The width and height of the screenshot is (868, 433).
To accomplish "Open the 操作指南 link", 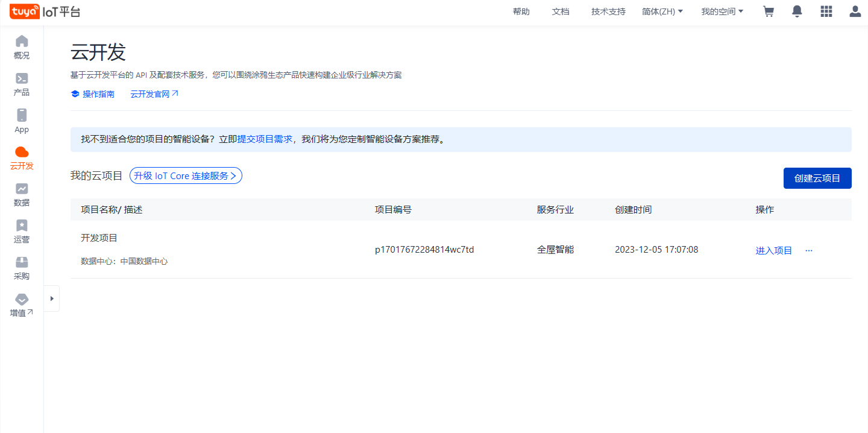I will point(98,94).
